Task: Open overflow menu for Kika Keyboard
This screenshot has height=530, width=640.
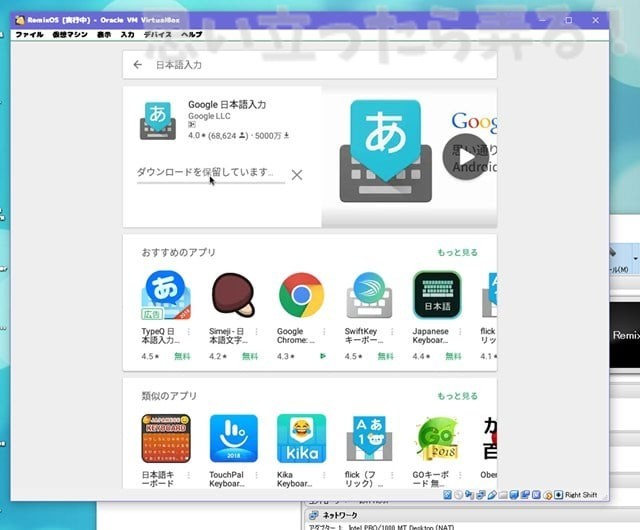Action: pyautogui.click(x=324, y=475)
